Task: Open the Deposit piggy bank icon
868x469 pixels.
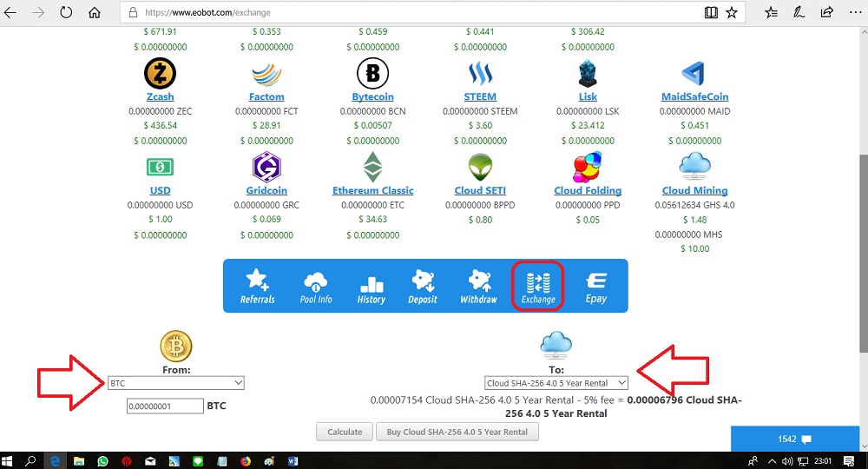Action: coord(423,287)
